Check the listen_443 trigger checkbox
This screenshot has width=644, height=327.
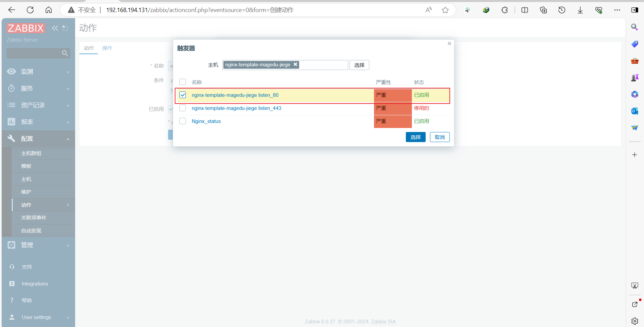click(183, 108)
